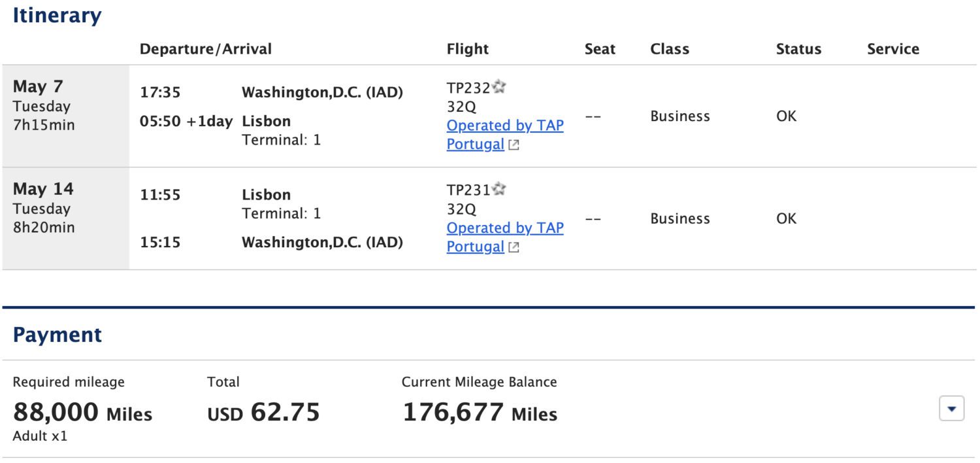The height and width of the screenshot is (463, 980).
Task: Open TAP Portugal link for flight TP231
Action: tap(504, 228)
